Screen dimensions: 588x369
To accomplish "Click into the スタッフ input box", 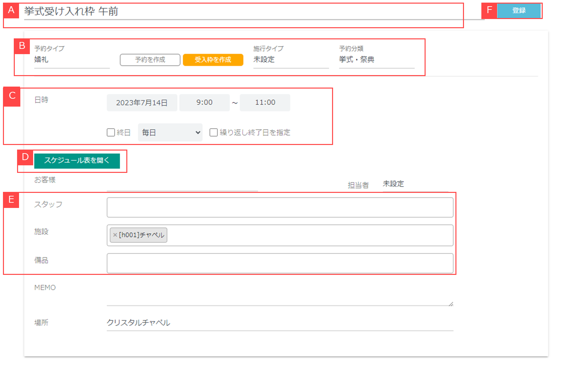I will click(x=280, y=207).
